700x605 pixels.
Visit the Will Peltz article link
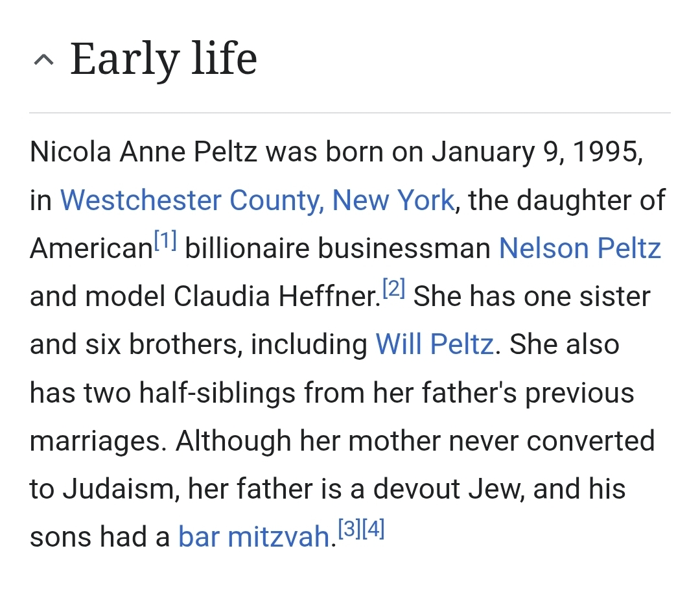click(435, 344)
